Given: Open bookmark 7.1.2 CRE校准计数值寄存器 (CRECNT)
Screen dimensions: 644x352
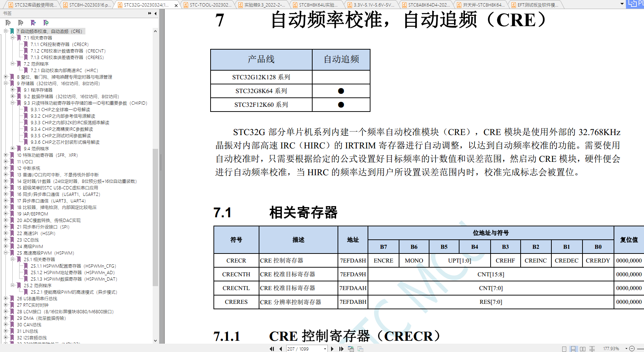Looking at the screenshot, I should [x=68, y=51].
